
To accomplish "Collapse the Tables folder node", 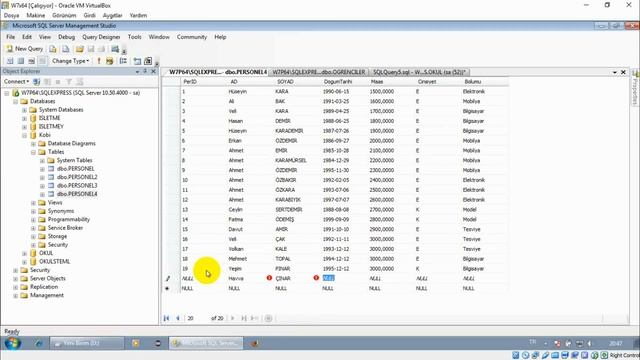I will [x=33, y=152].
